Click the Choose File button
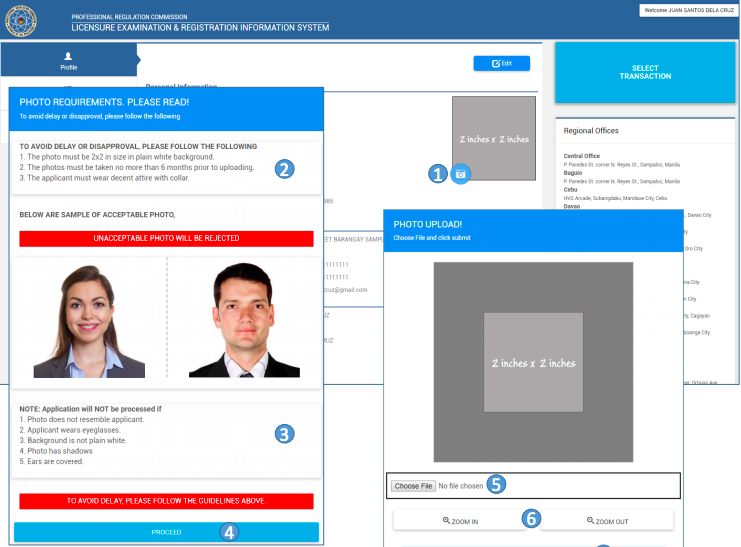This screenshot has width=741, height=547. click(x=413, y=486)
